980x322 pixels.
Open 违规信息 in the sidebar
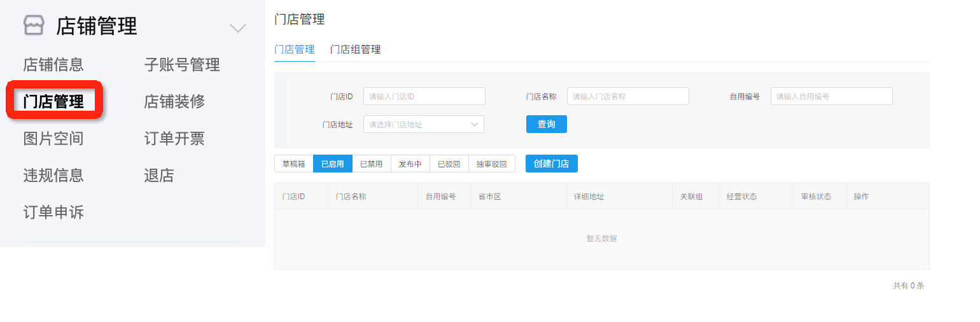(x=53, y=175)
